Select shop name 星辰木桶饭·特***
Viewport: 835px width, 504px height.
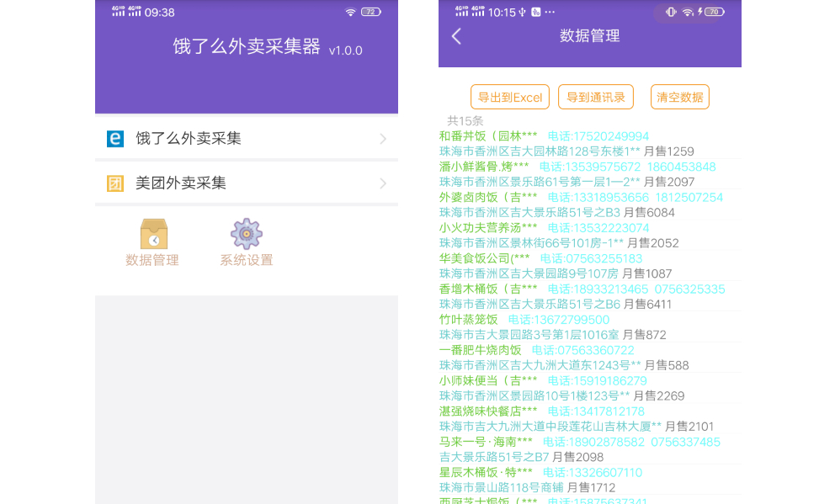click(x=486, y=473)
